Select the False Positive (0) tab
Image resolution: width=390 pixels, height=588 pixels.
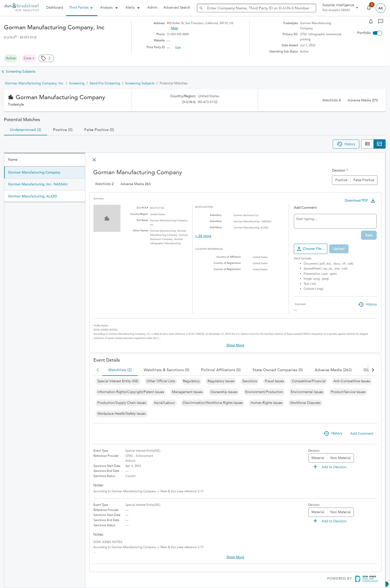click(99, 130)
